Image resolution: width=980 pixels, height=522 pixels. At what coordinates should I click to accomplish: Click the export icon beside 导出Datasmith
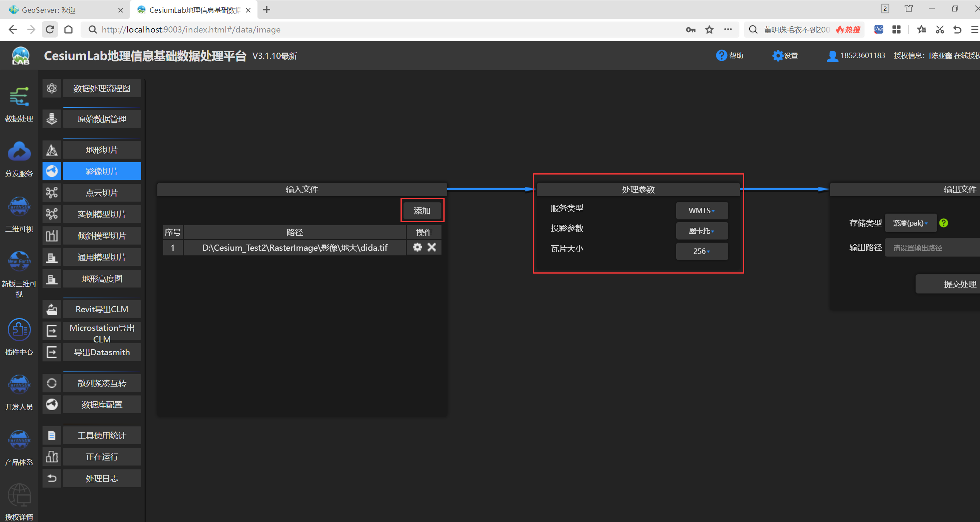pyautogui.click(x=52, y=352)
